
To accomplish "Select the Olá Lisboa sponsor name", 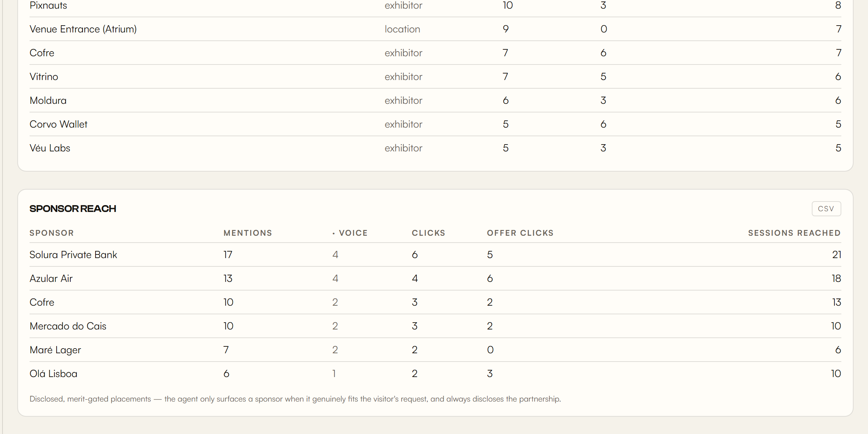I will 53,374.
